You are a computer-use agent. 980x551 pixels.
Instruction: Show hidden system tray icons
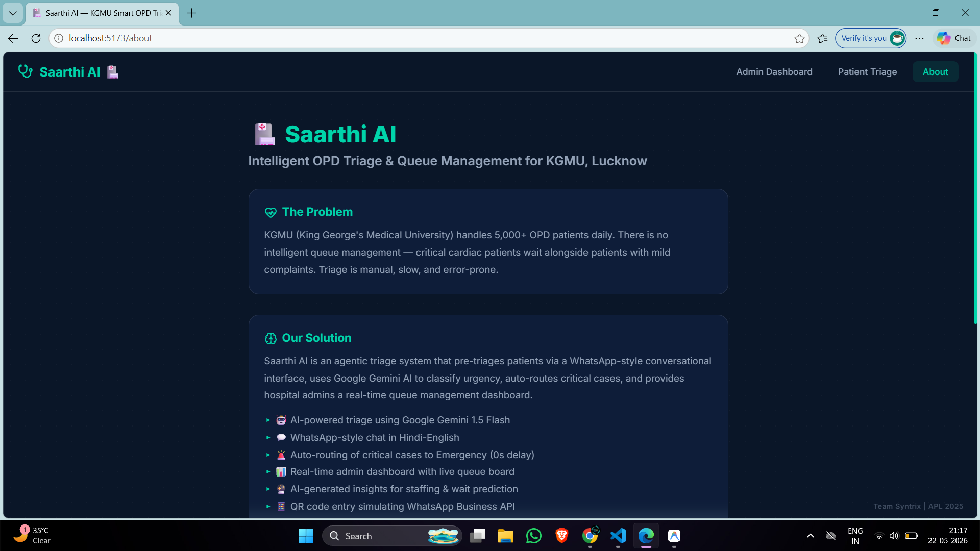810,536
